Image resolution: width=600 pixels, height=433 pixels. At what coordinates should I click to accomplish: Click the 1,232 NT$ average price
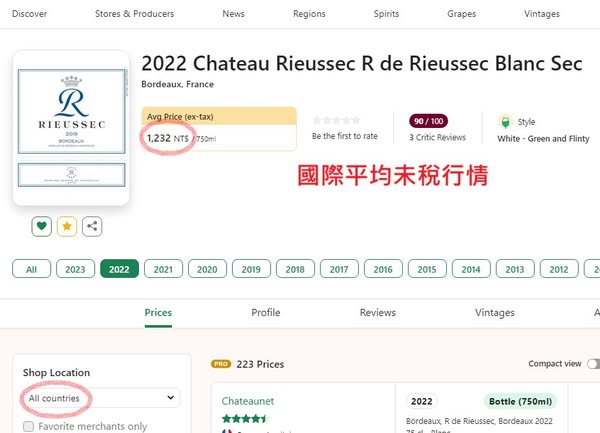[168, 138]
